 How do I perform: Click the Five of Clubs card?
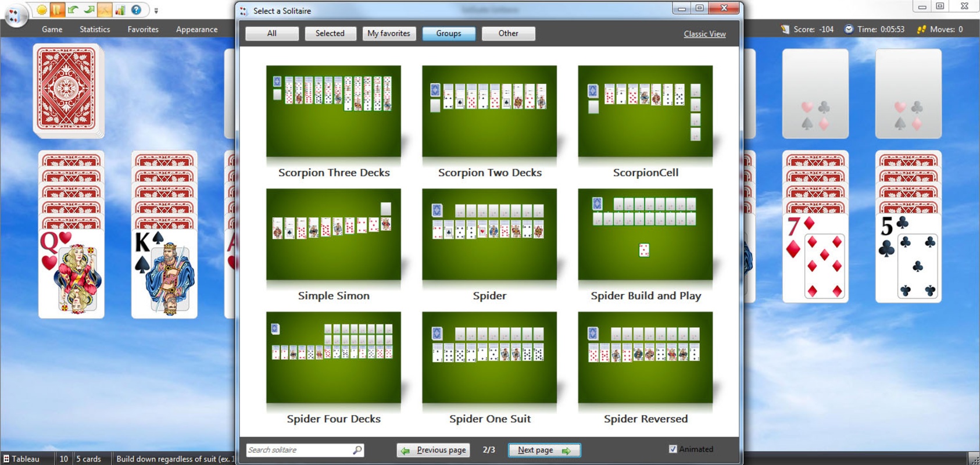(x=909, y=259)
